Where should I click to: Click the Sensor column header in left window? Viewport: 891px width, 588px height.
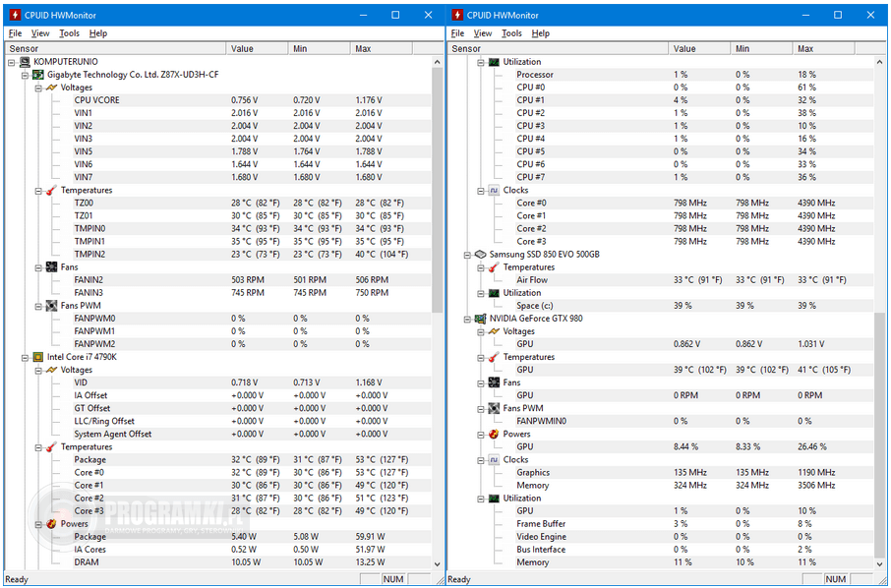click(x=115, y=48)
